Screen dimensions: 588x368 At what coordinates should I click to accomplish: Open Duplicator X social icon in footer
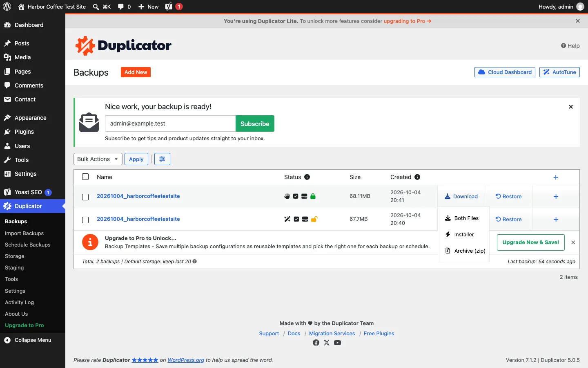point(327,343)
